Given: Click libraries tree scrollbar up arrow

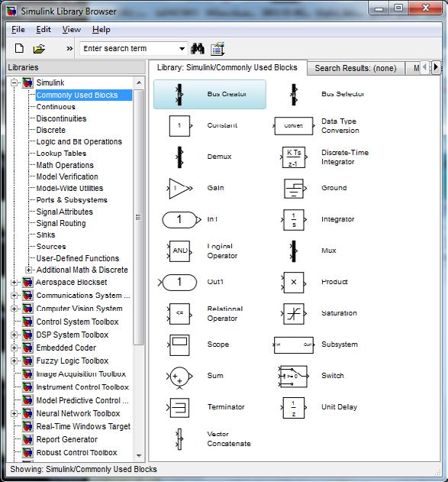Looking at the screenshot, I should pyautogui.click(x=139, y=82).
